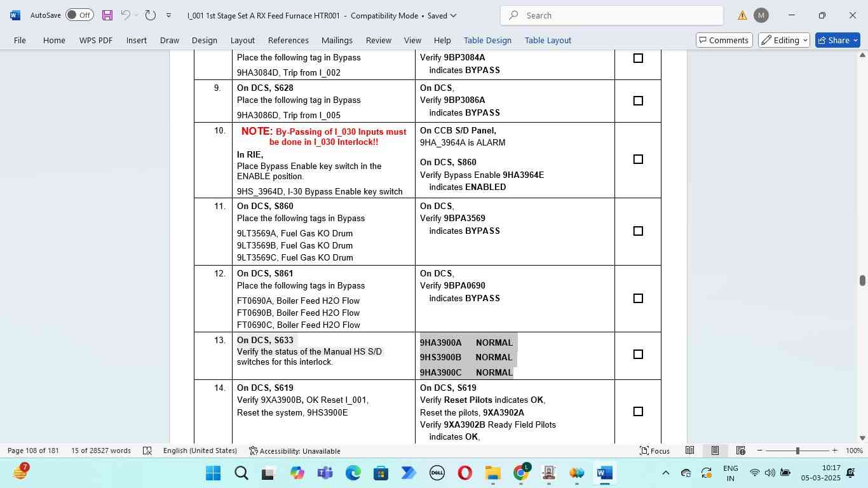Check the box for step 11 row

[x=638, y=231]
